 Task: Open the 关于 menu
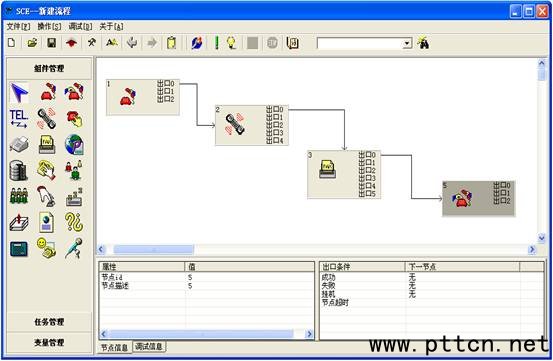pos(111,26)
